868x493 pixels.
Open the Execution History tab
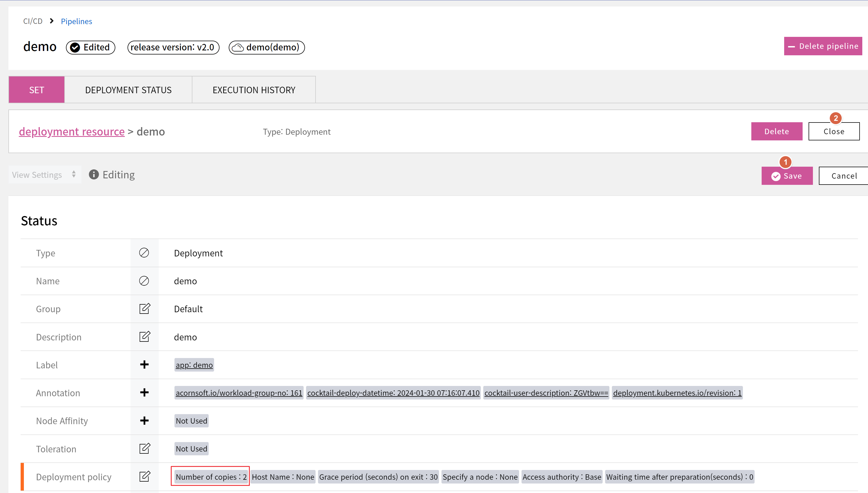point(254,90)
